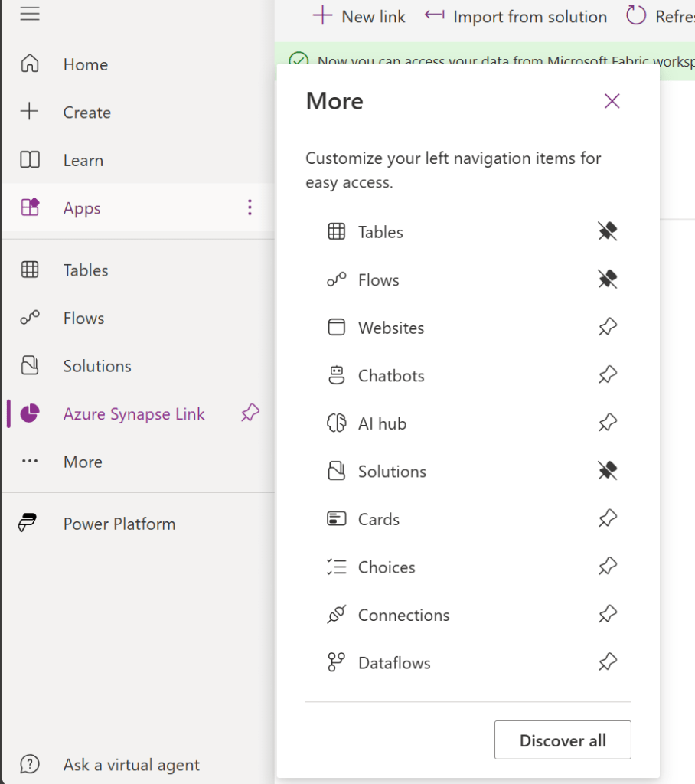Unpin Flows in the More panel
695x784 pixels.
[608, 279]
